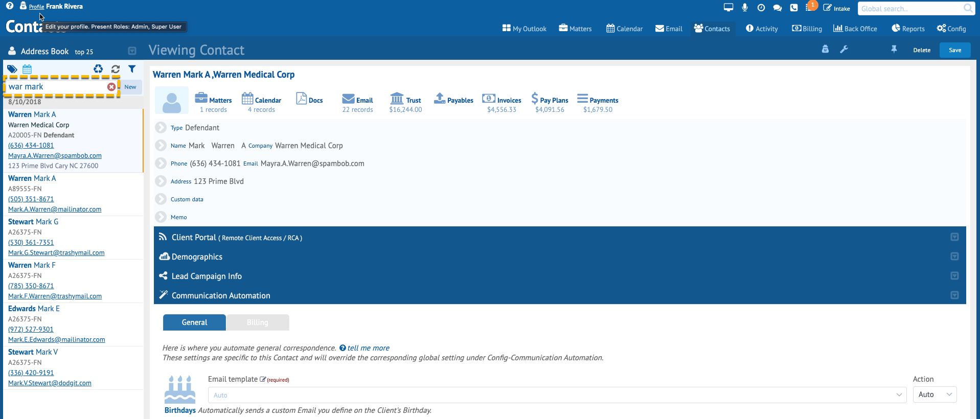Switch to the General tab

[x=194, y=322]
